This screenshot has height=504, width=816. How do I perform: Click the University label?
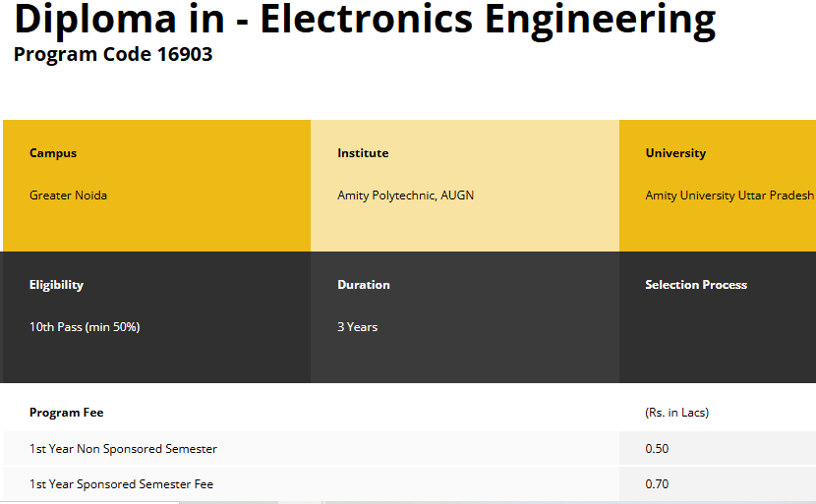[675, 153]
